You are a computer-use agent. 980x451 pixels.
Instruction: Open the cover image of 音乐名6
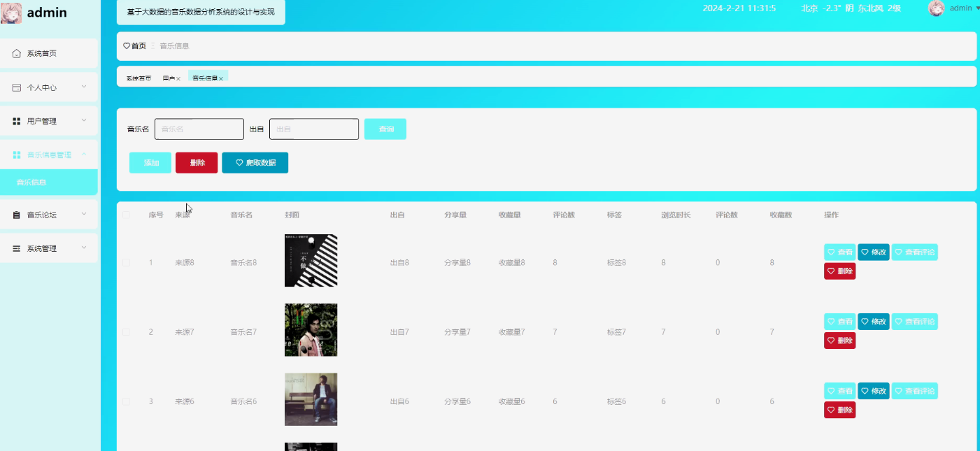[x=311, y=399]
